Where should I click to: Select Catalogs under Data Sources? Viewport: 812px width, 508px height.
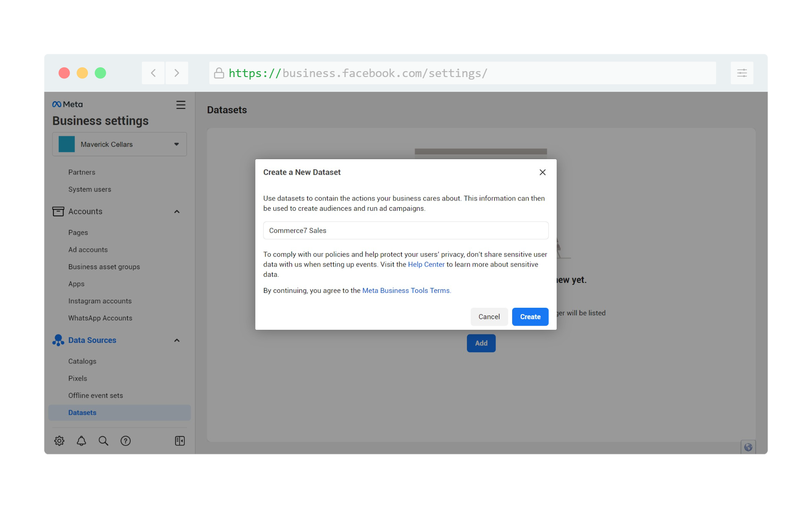pyautogui.click(x=82, y=361)
